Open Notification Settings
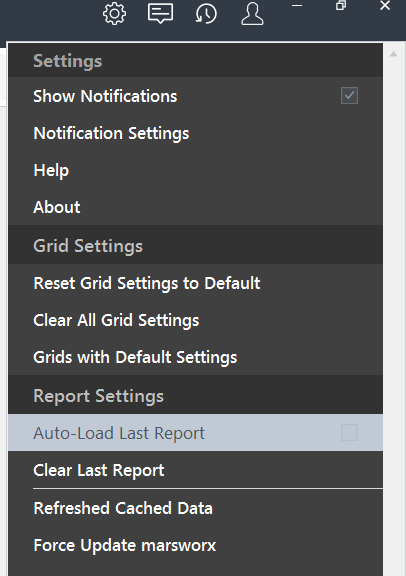This screenshot has height=576, width=406. pos(195,133)
